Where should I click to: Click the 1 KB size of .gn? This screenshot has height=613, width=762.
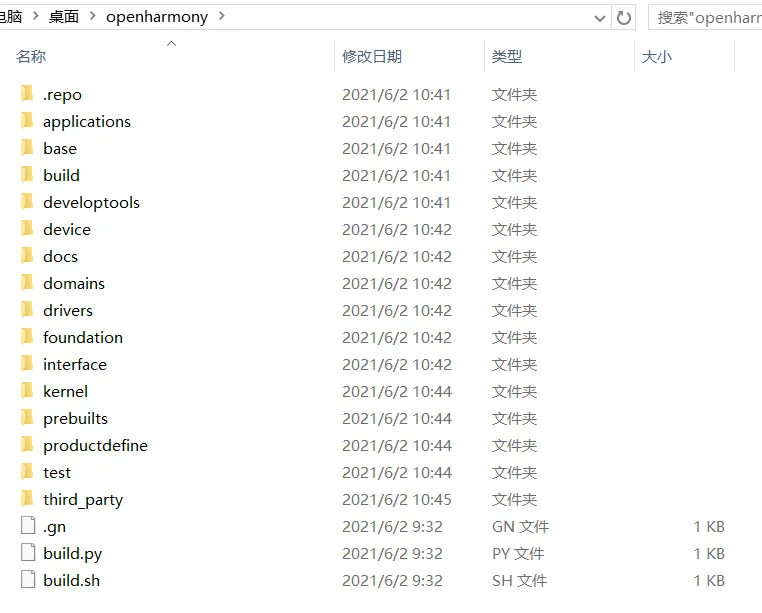pyautogui.click(x=709, y=526)
